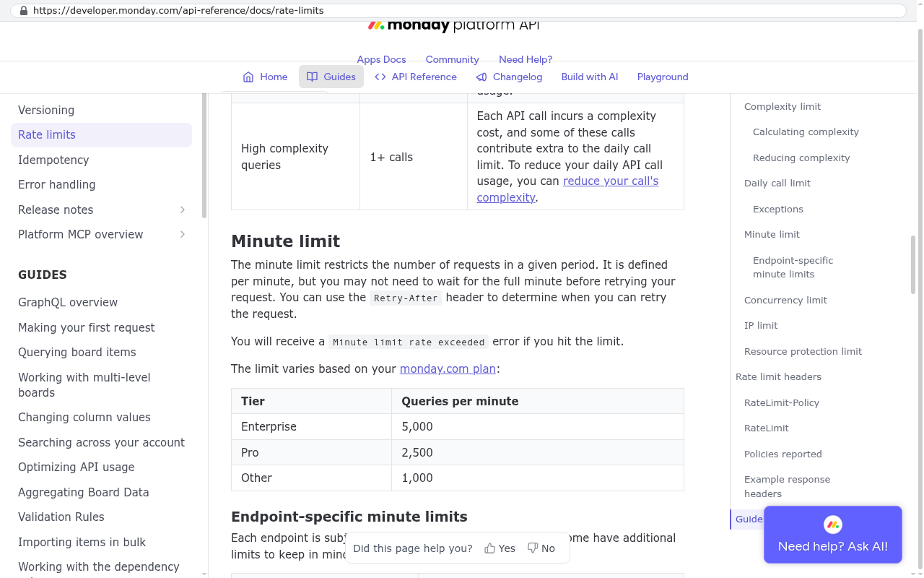This screenshot has height=578, width=924.
Task: Jump to RateLimit-Policy section
Action: click(x=782, y=403)
